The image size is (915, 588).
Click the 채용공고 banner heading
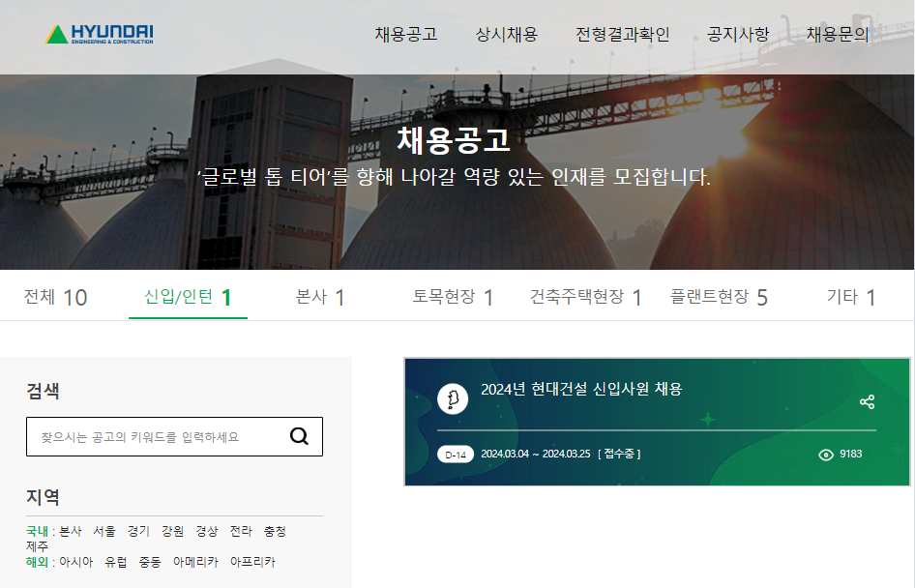[454, 140]
